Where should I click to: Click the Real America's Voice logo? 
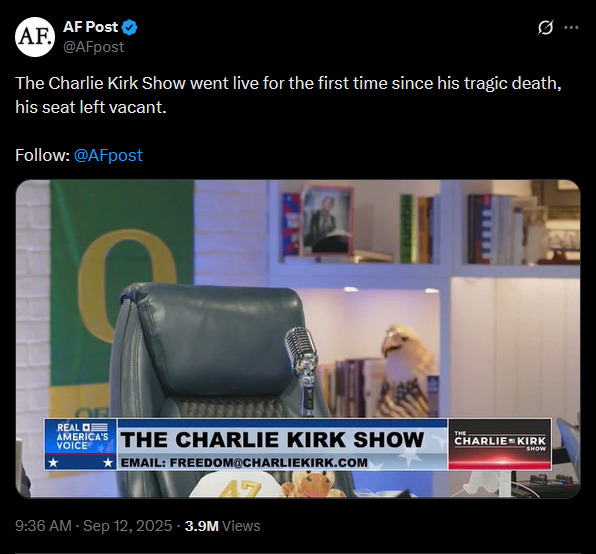(81, 444)
